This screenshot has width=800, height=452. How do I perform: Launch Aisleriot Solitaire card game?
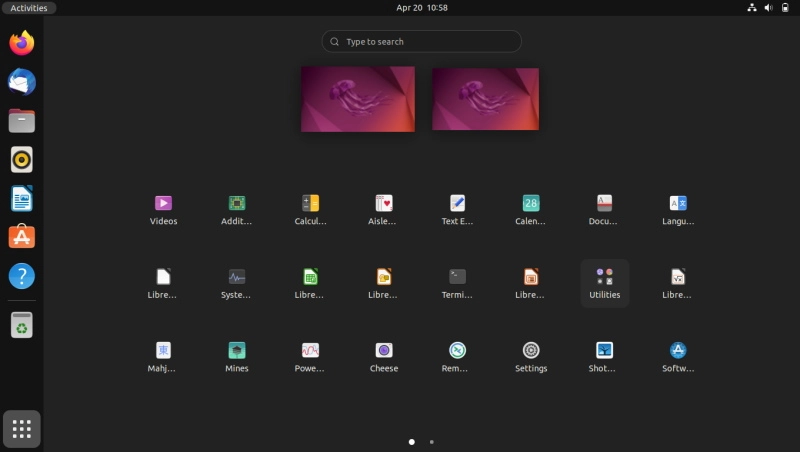384,210
